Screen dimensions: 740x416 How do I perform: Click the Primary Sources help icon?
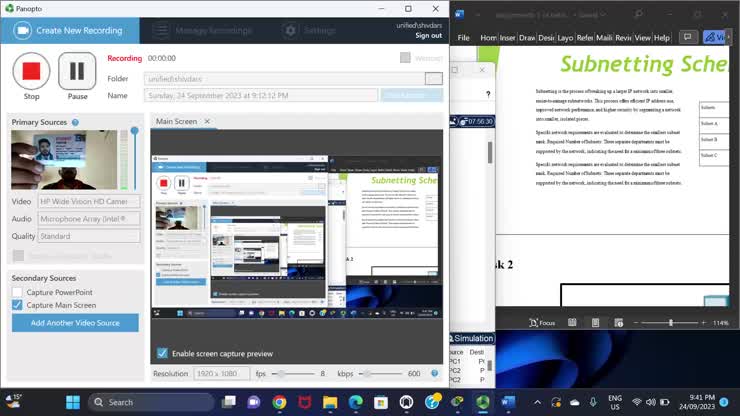[75, 122]
